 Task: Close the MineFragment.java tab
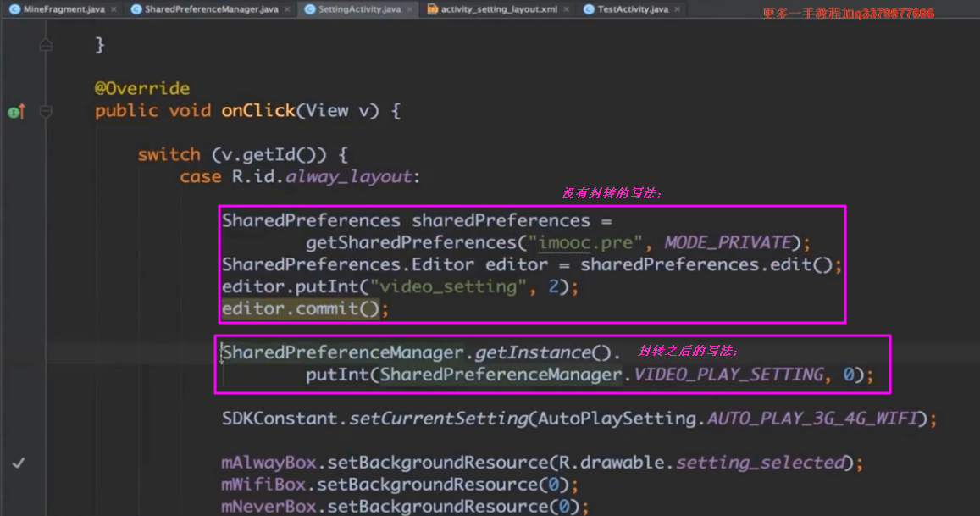[114, 9]
